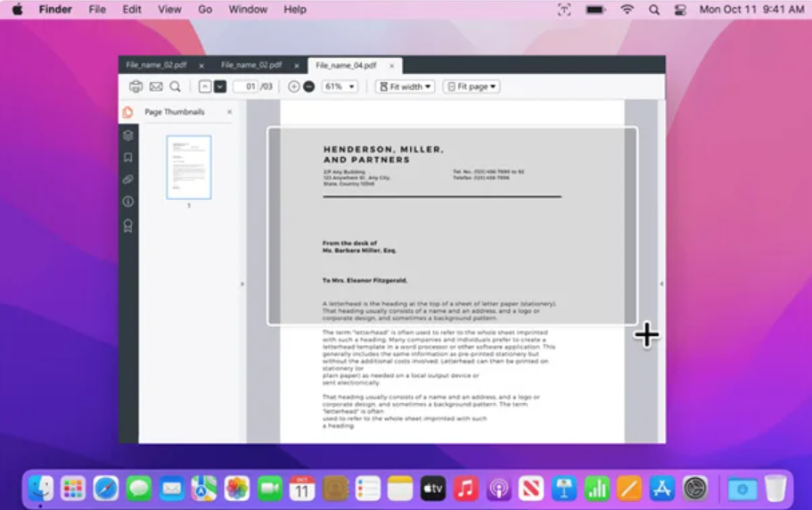Close the File_name_04.pdf tab
This screenshot has height=510, width=812.
(392, 66)
